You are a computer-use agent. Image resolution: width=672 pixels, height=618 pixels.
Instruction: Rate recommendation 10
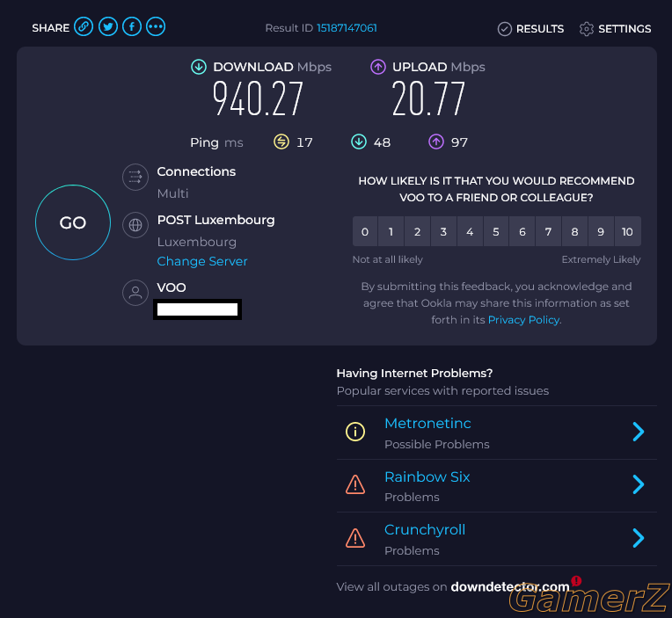[627, 232]
